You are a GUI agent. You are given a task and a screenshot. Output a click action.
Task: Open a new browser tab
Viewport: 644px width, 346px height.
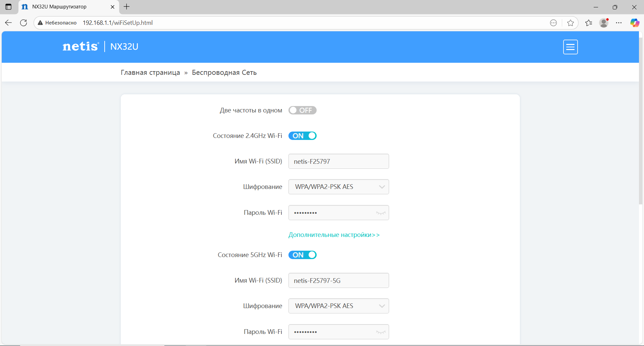[126, 7]
